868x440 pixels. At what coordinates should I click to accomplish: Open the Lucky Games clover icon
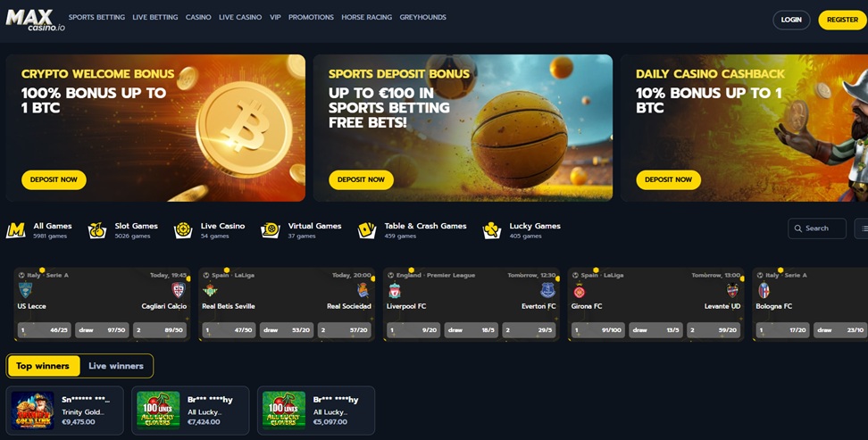coord(491,230)
